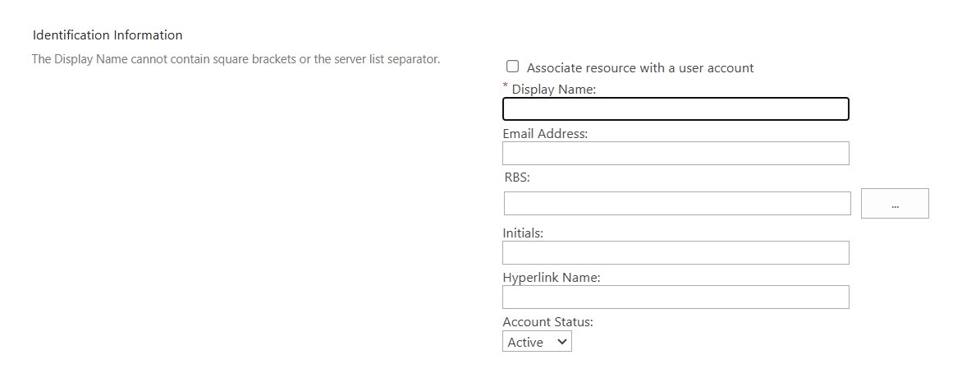Click the Hyperlink Name label
The width and height of the screenshot is (980, 378).
[551, 278]
